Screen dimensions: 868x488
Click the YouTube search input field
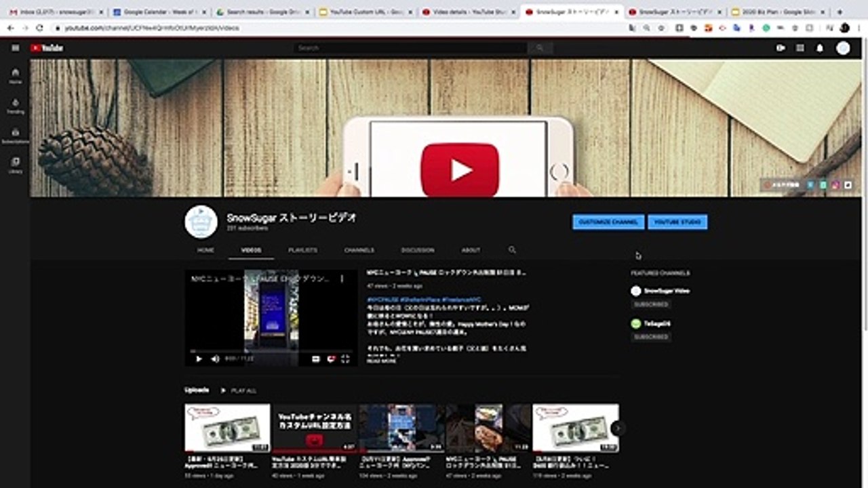tap(412, 48)
